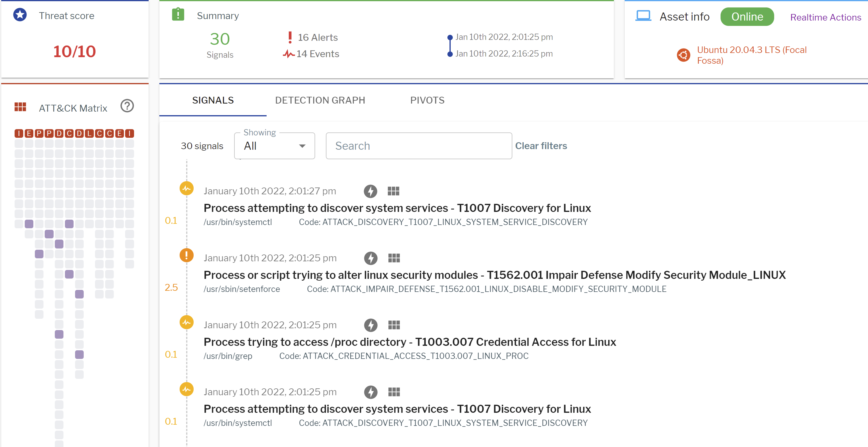The image size is (868, 447).
Task: Click the /usr/bin/grep path text
Action: coord(228,356)
